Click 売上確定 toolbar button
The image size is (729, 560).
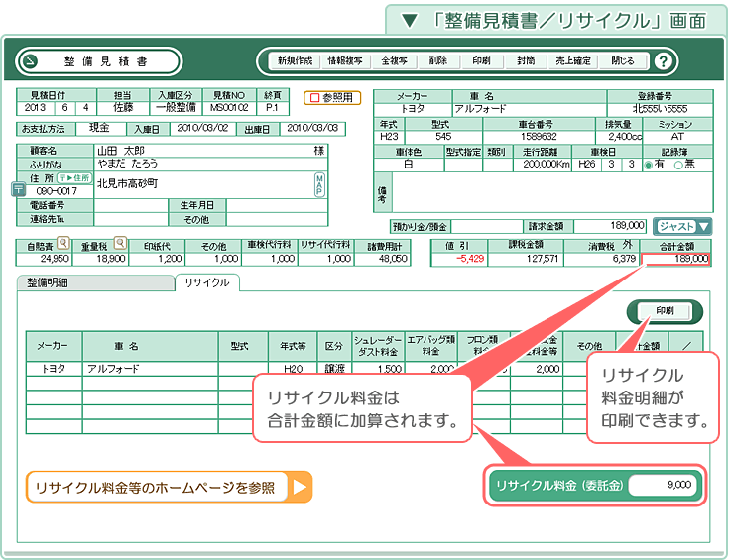[x=573, y=61]
